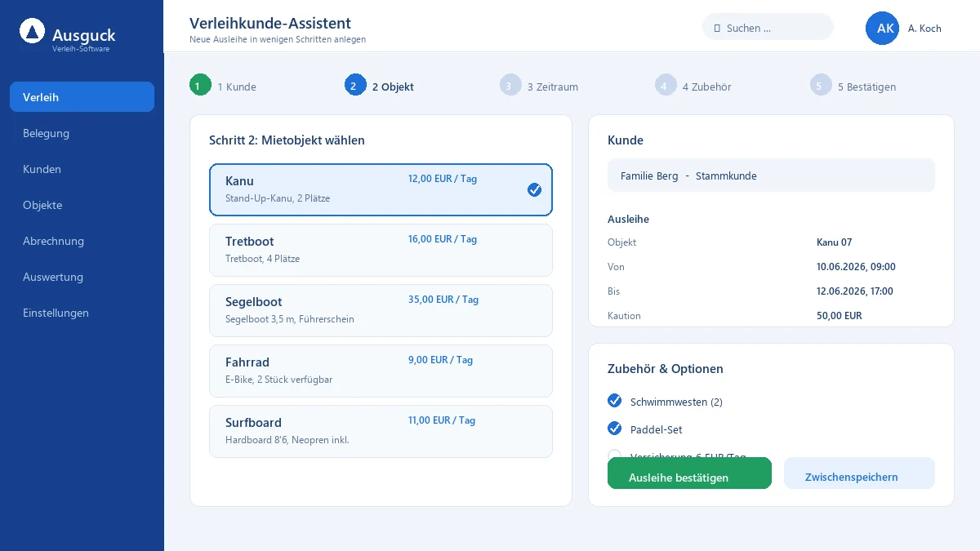Image resolution: width=980 pixels, height=551 pixels.
Task: Pick the Segelboot rental card
Action: (381, 311)
